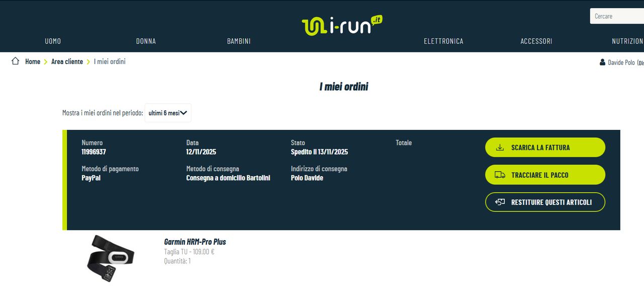Open the DONNA menu
644x303 pixels.
146,41
